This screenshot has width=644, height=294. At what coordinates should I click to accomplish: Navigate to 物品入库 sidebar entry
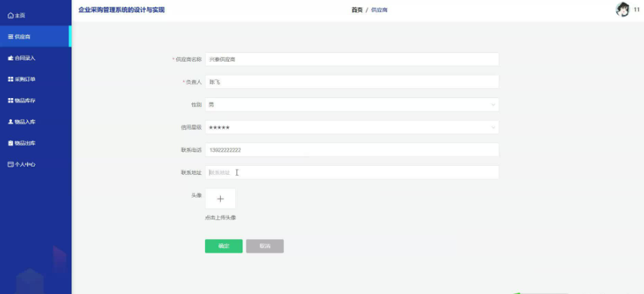coord(35,121)
